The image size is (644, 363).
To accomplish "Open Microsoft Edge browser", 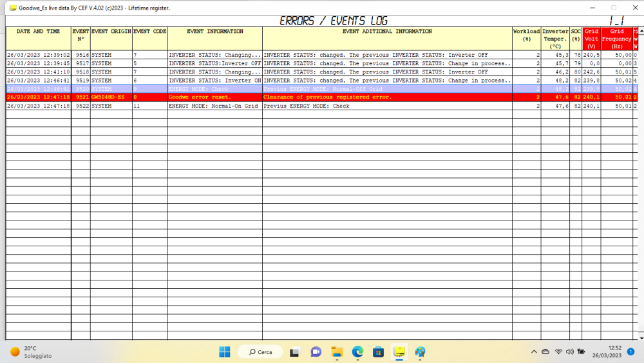I will (x=357, y=352).
